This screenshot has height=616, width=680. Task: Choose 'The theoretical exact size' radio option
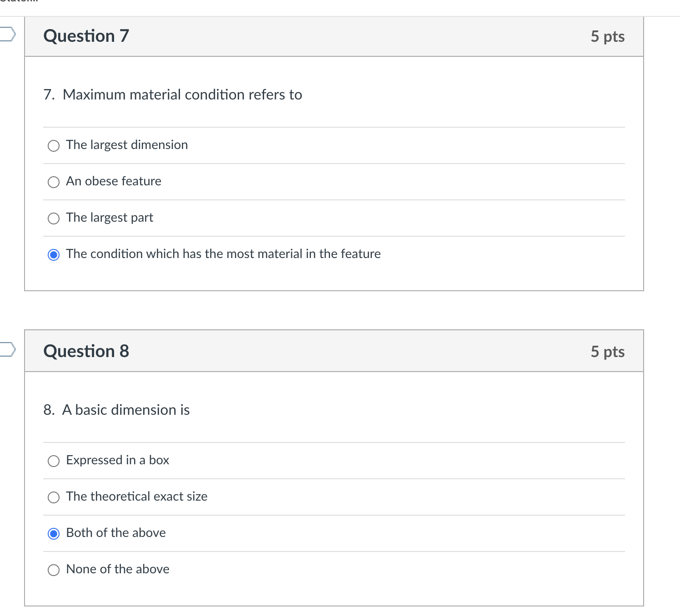pyautogui.click(x=54, y=497)
